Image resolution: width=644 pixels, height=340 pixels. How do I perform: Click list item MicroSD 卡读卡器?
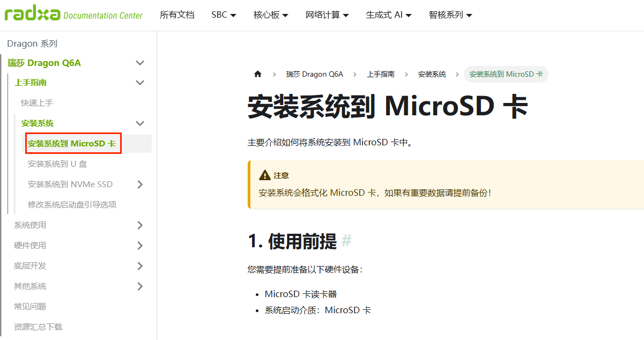point(301,294)
